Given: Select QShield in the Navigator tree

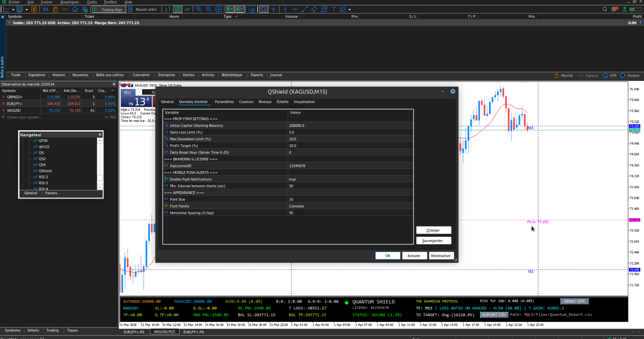Looking at the screenshot, I should click(x=45, y=171).
